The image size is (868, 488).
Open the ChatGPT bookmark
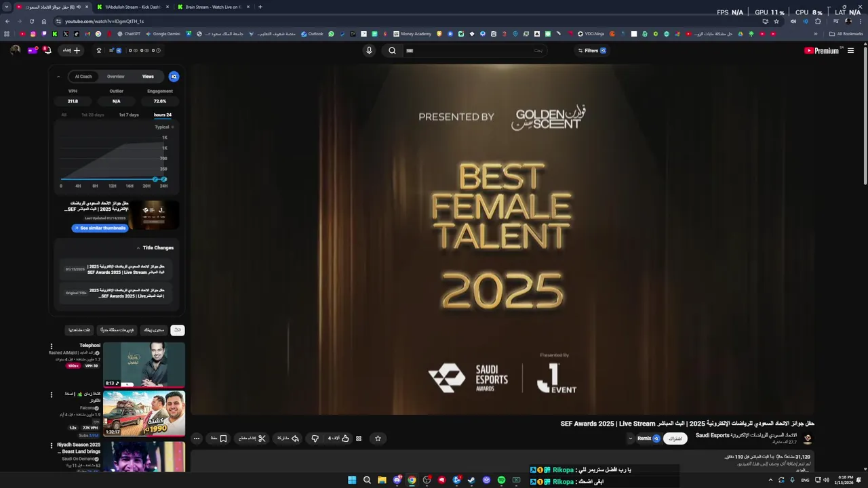(129, 34)
